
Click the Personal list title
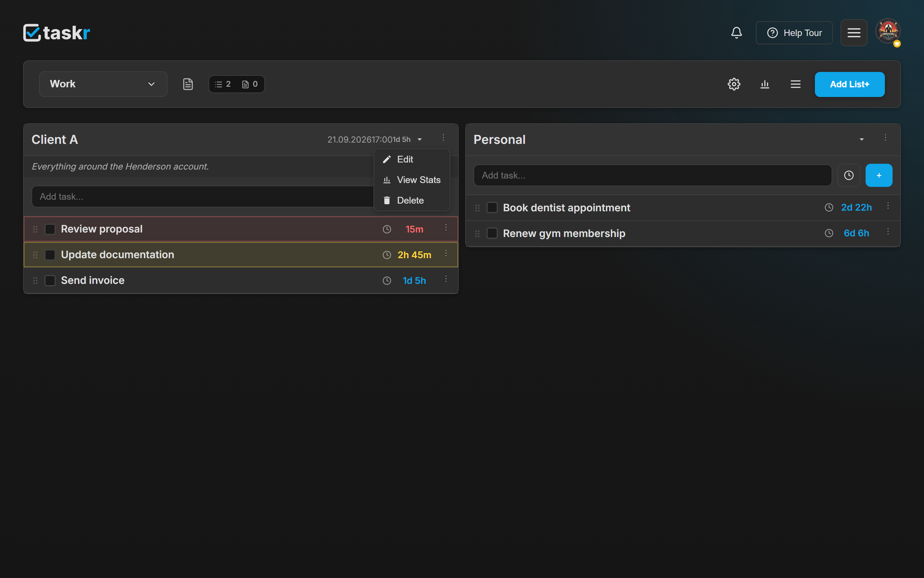500,140
